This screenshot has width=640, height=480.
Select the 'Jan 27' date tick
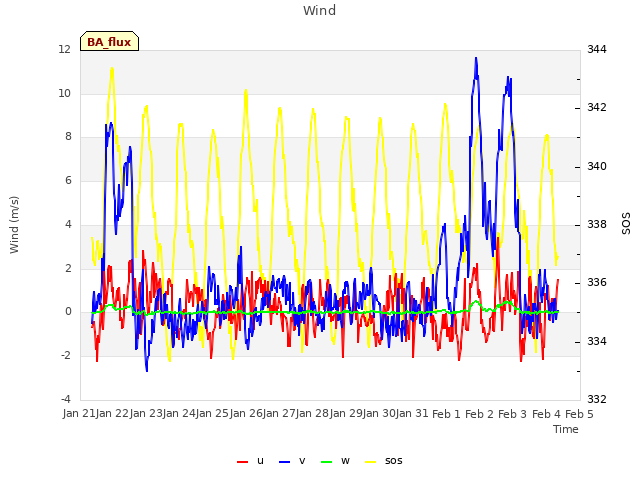click(x=279, y=413)
